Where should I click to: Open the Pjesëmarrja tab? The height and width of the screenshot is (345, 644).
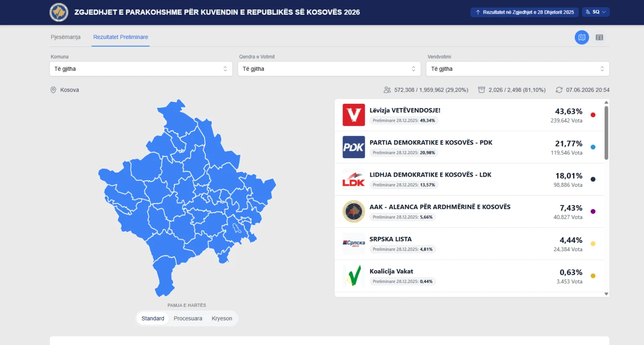(65, 37)
